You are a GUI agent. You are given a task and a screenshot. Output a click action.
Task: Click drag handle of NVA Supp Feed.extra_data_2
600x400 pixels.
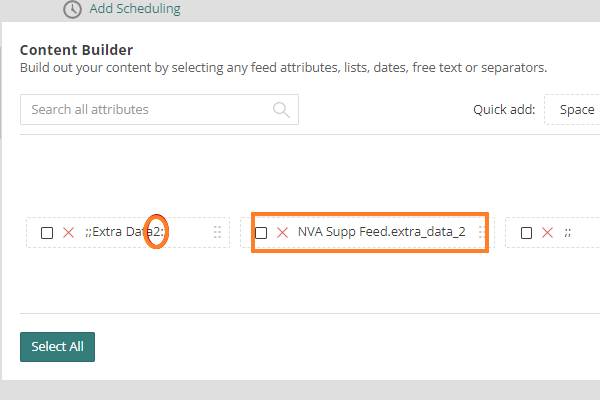482,232
